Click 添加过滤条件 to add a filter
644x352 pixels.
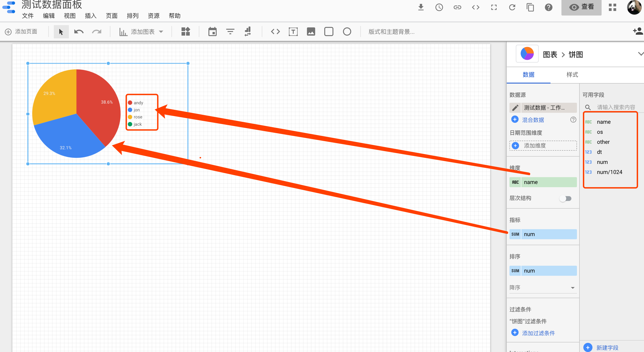click(538, 333)
